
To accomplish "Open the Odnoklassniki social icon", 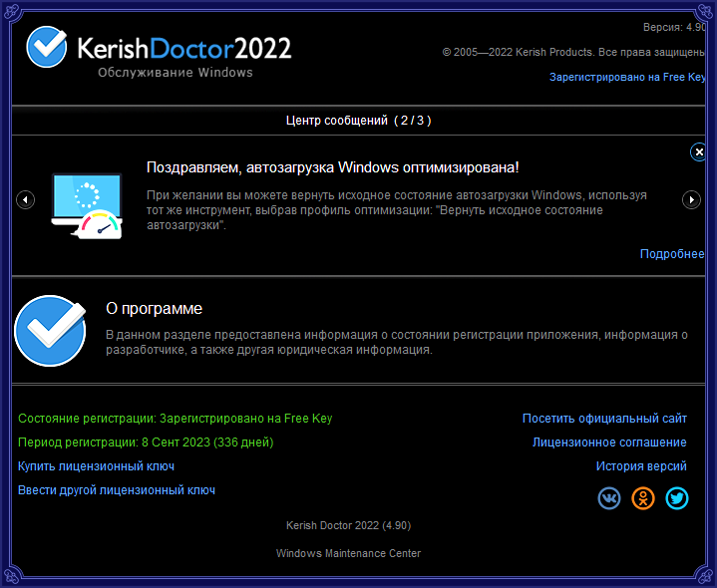I will click(643, 498).
